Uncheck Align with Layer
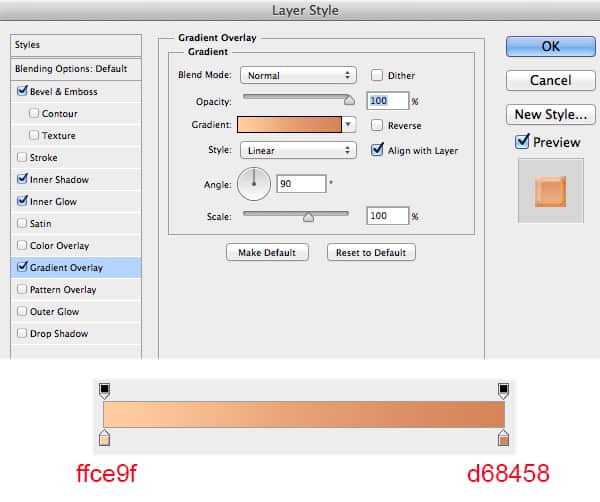The image size is (600, 502). tap(377, 150)
